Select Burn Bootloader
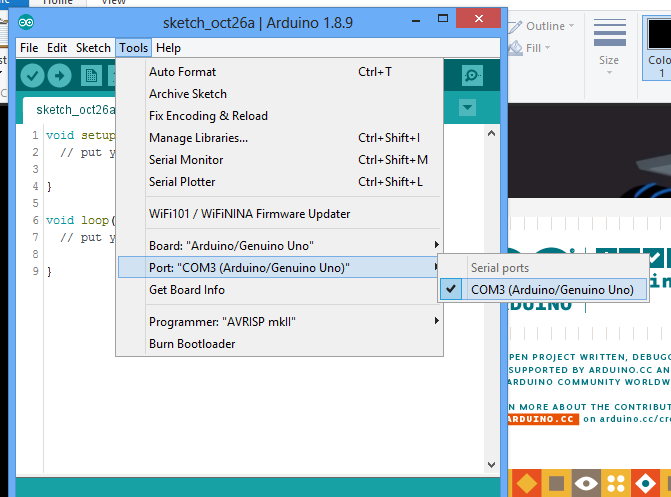Image resolution: width=671 pixels, height=497 pixels. pos(280,344)
